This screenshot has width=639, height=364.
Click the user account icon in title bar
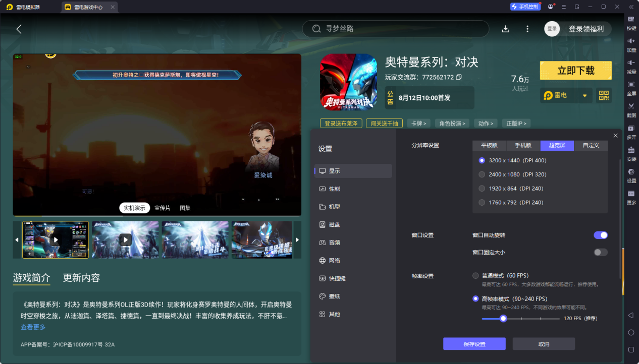click(551, 7)
